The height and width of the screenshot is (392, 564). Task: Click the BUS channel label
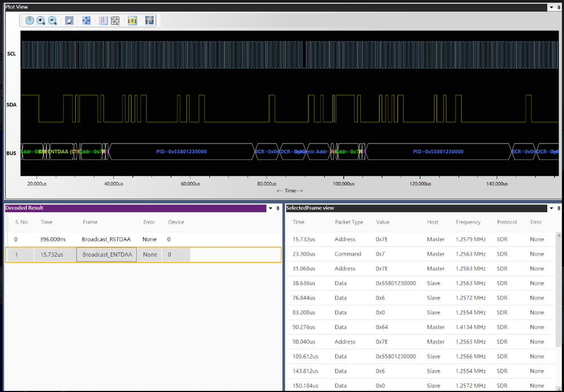pos(11,153)
